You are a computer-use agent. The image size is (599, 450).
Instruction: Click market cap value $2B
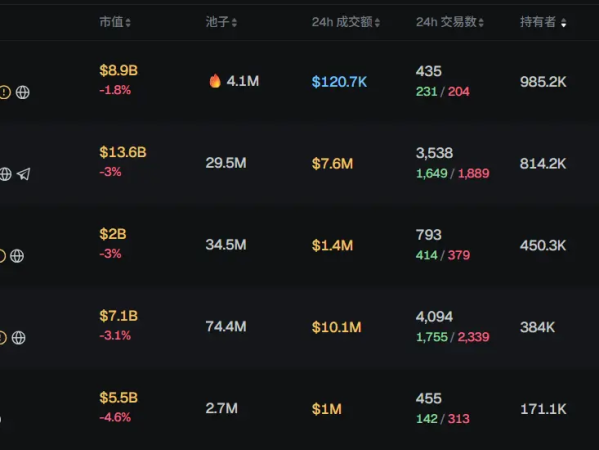(x=113, y=234)
